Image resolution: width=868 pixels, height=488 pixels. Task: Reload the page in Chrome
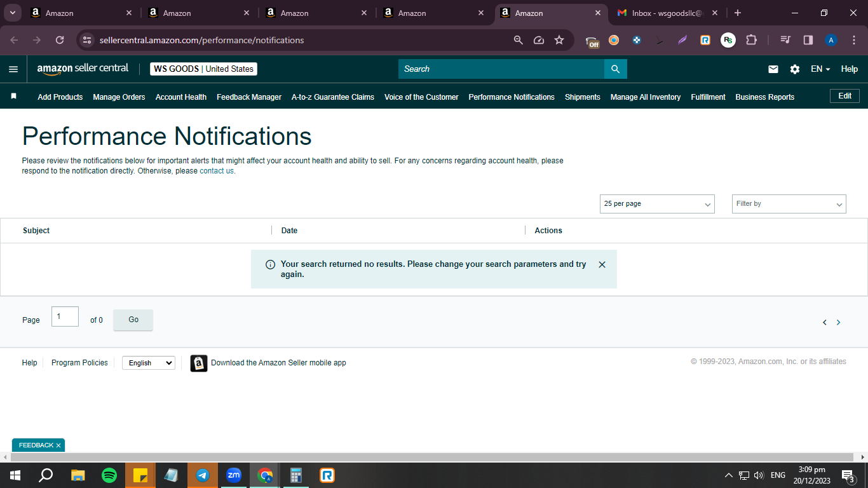tap(60, 40)
